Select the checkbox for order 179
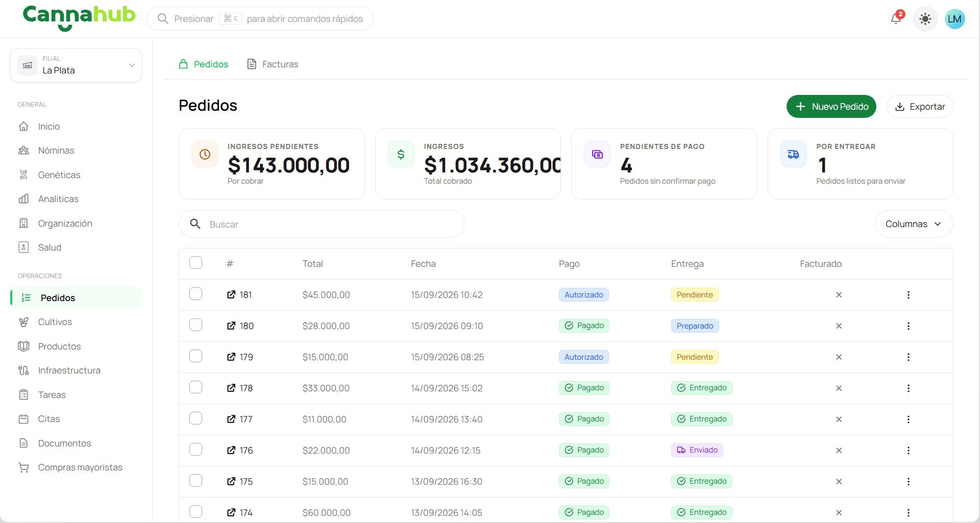 click(195, 356)
